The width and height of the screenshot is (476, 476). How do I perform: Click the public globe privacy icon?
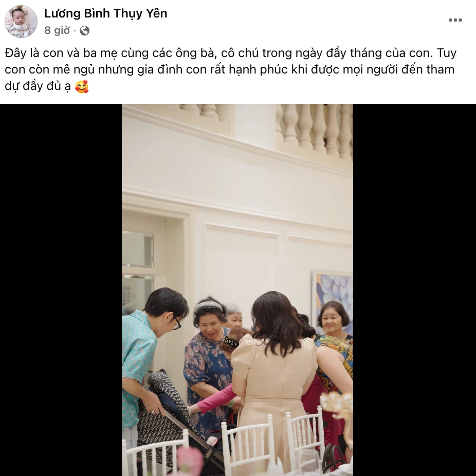[84, 31]
